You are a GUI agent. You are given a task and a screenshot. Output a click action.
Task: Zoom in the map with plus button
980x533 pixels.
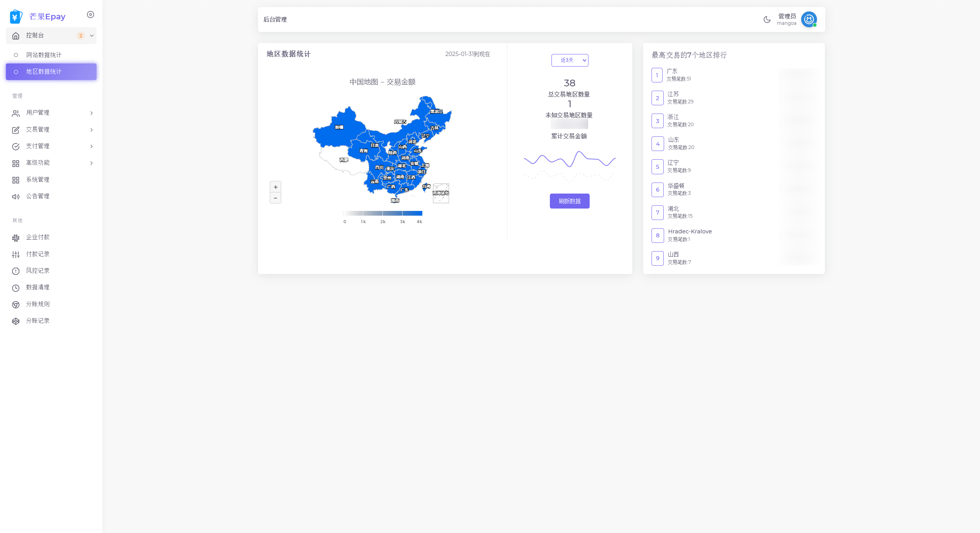pos(275,187)
